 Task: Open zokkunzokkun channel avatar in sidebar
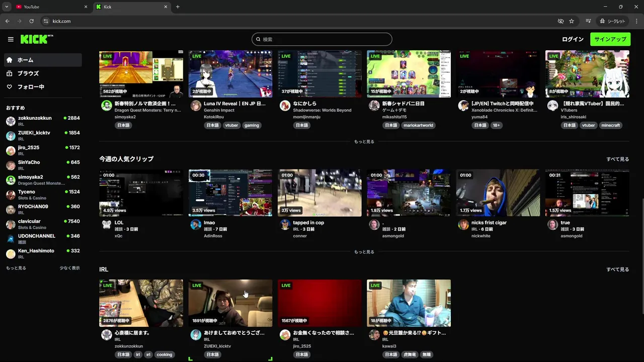click(x=11, y=121)
